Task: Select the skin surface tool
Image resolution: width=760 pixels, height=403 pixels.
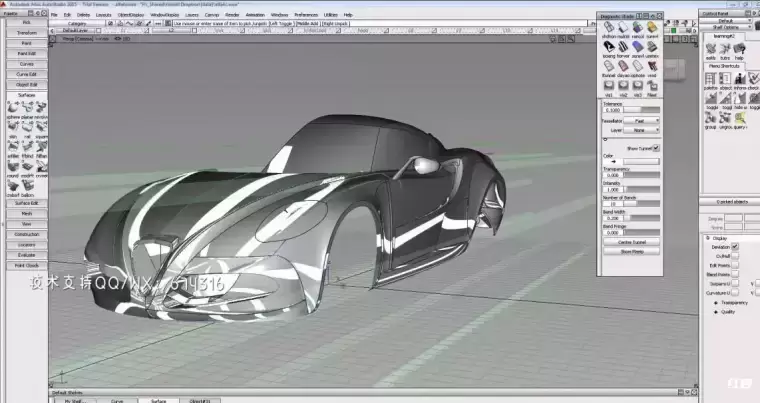Action: pos(13,127)
